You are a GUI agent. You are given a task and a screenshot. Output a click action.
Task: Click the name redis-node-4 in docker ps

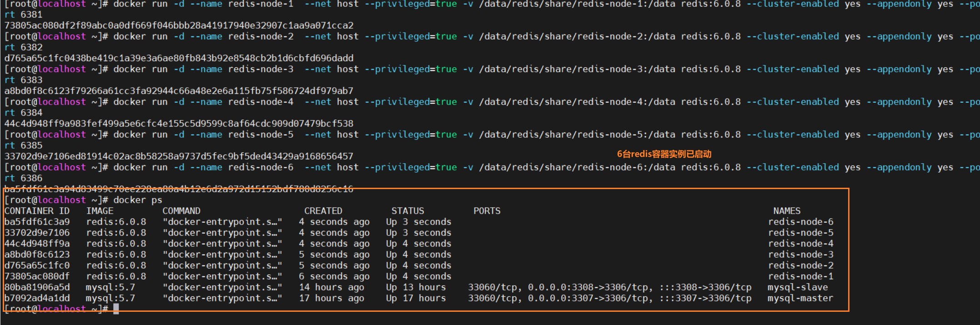click(801, 244)
